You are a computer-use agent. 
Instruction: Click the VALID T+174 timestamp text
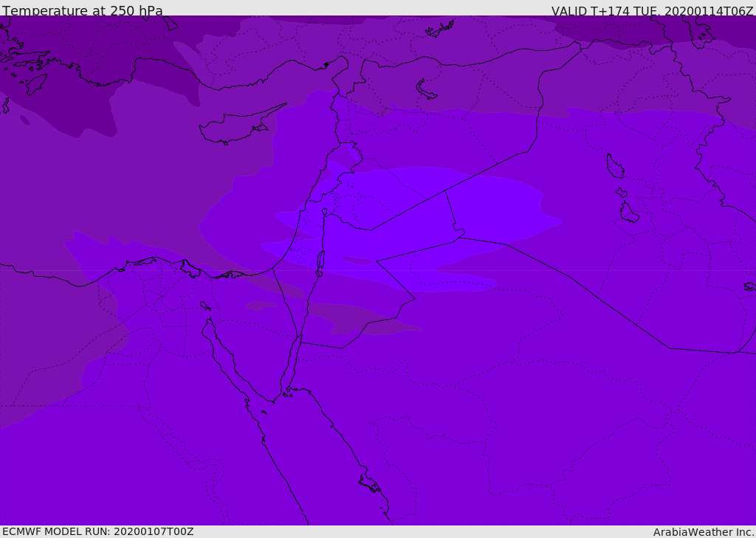[x=652, y=10]
